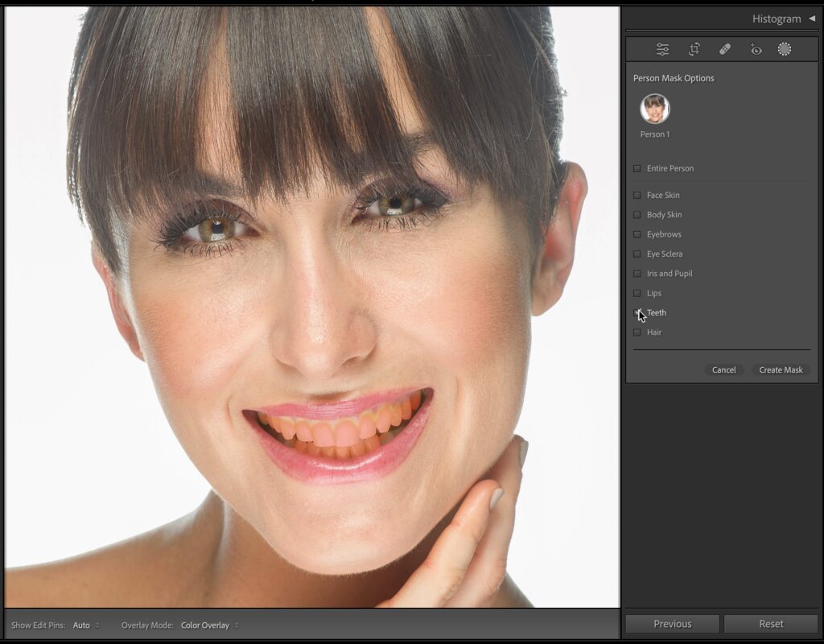Open the Masking tool
The height and width of the screenshot is (644, 824).
(785, 49)
